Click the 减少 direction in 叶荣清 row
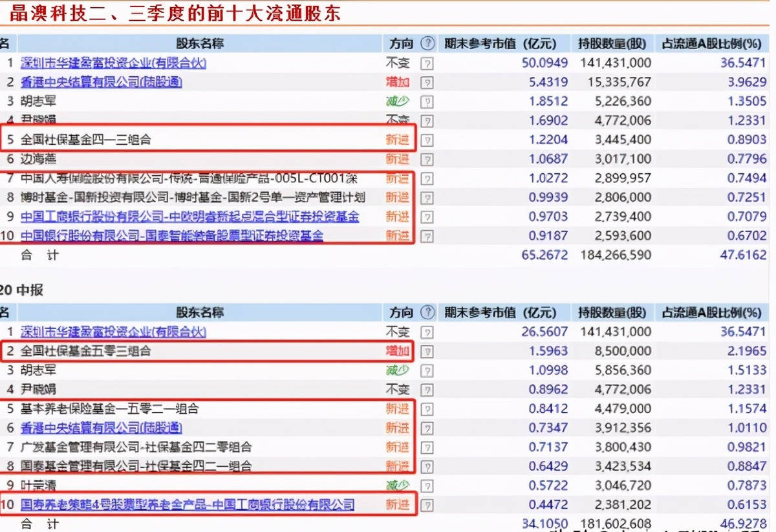This screenshot has width=776, height=532. [x=398, y=485]
